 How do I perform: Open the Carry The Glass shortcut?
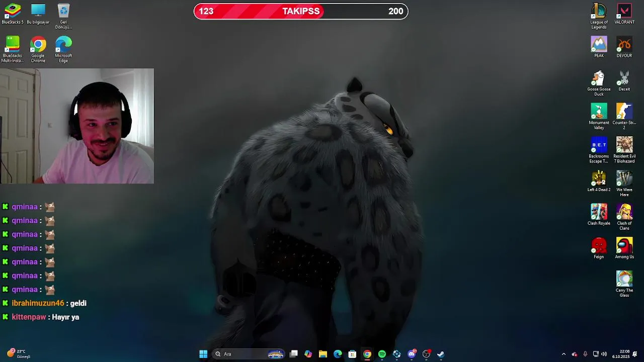[624, 284]
